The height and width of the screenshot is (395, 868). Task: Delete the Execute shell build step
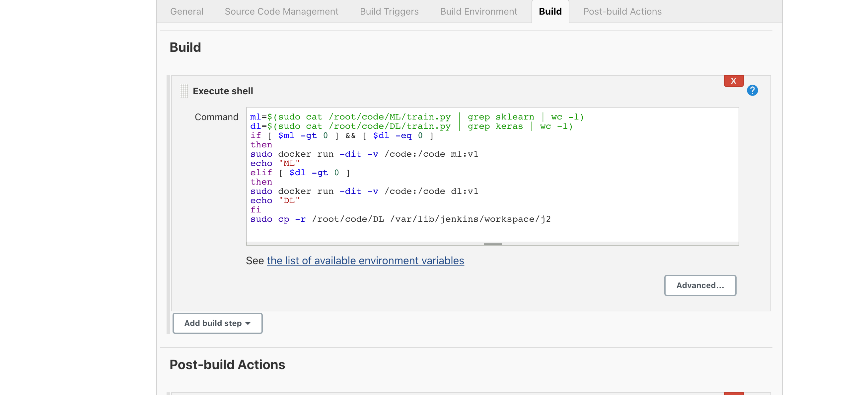click(x=733, y=81)
